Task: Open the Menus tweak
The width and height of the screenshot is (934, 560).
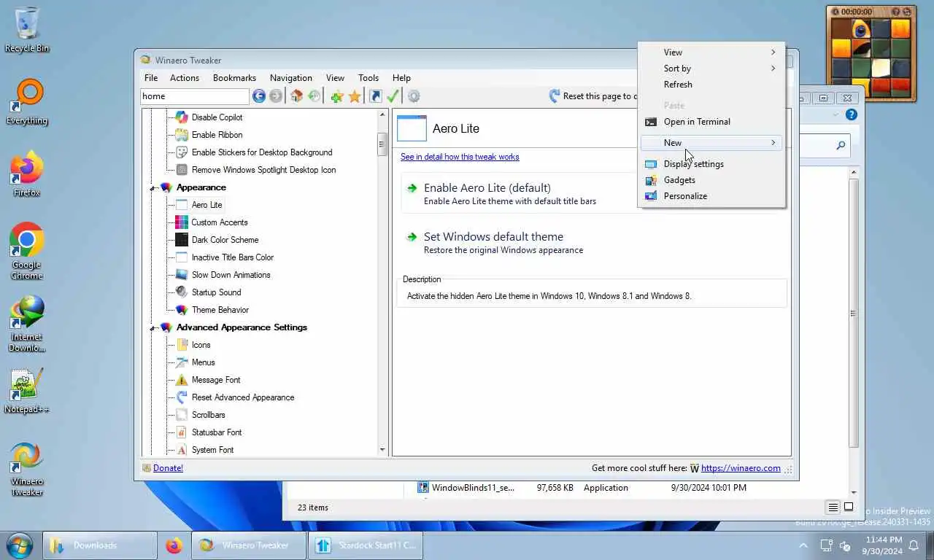Action: [196, 362]
